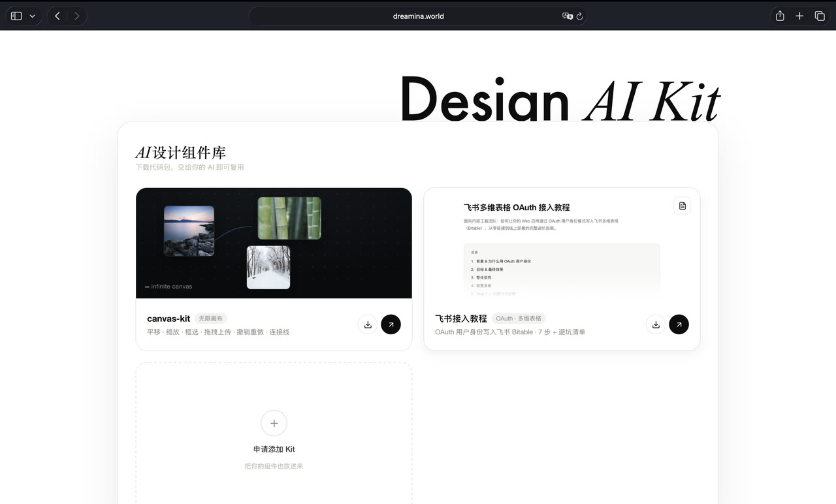Screen dimensions: 836x504
Task: Go forward to next page
Action: (77, 16)
